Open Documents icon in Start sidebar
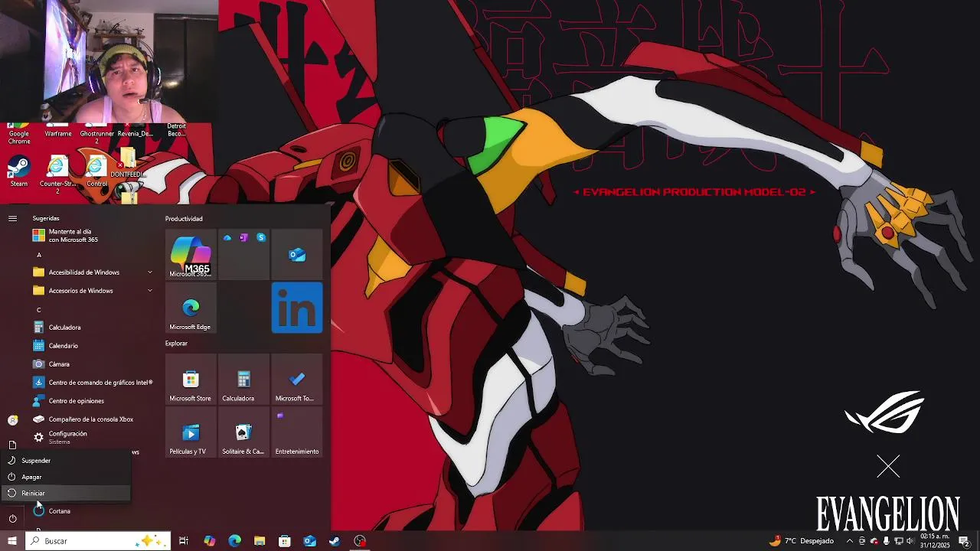The height and width of the screenshot is (551, 980). point(12,445)
